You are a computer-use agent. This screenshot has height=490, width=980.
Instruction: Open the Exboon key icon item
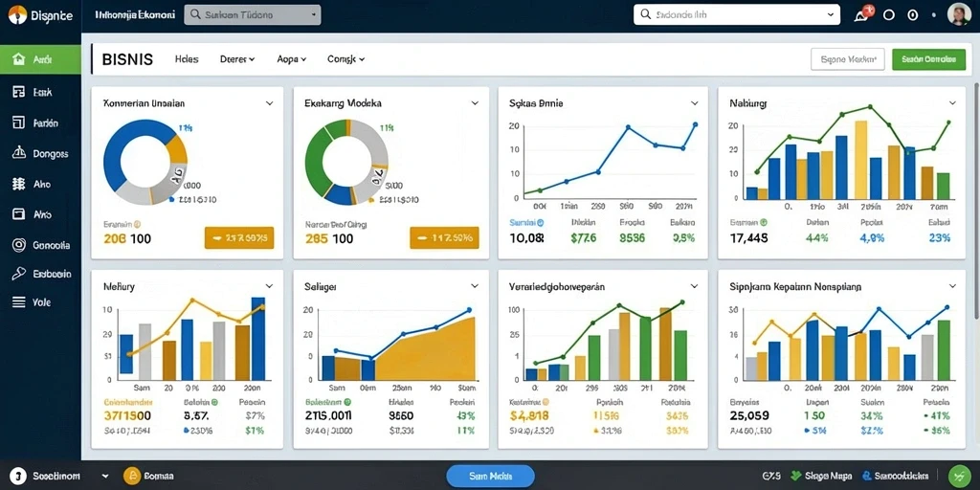tap(19, 274)
